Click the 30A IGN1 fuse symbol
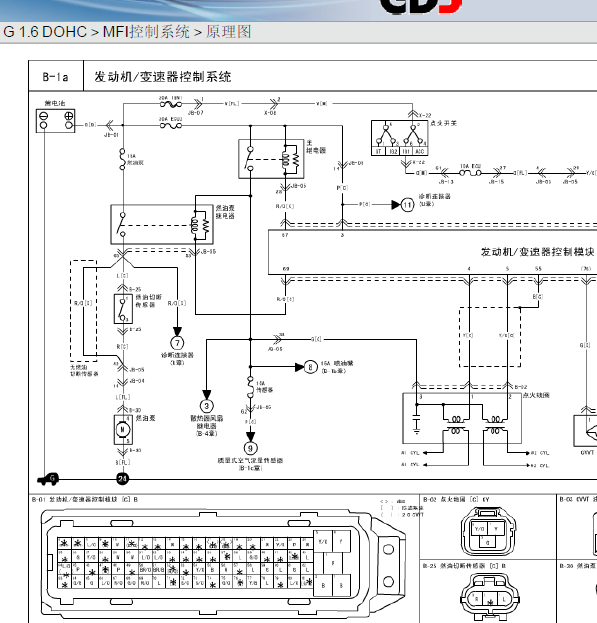Image resolution: width=597 pixels, height=623 pixels. 171,104
